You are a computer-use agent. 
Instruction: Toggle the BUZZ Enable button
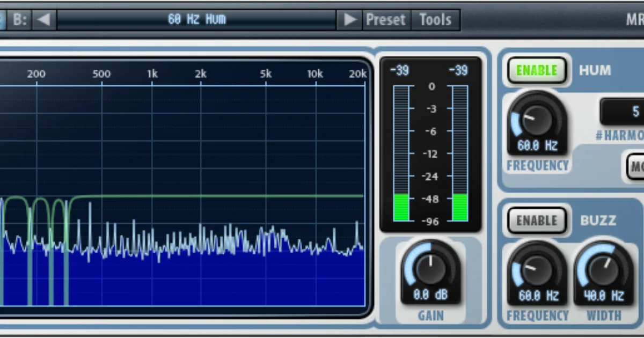(x=537, y=221)
